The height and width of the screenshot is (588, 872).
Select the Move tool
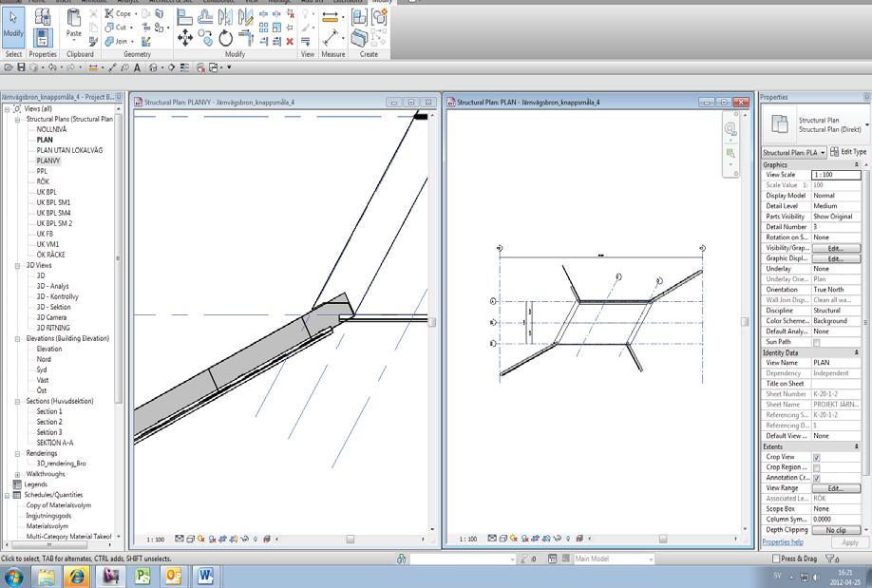pos(184,38)
